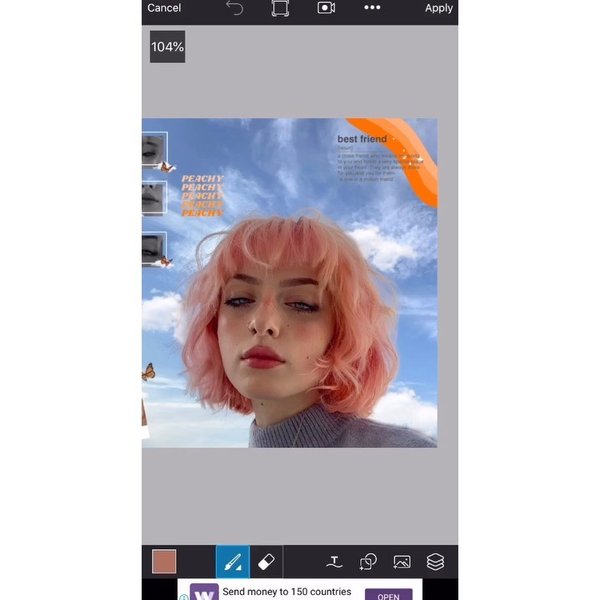Start the video recording camera icon
The height and width of the screenshot is (600, 600).
point(326,8)
